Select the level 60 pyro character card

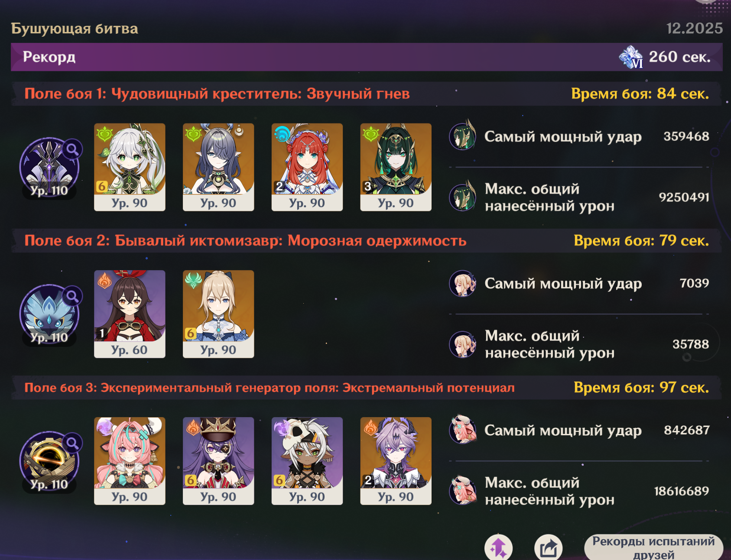point(130,314)
